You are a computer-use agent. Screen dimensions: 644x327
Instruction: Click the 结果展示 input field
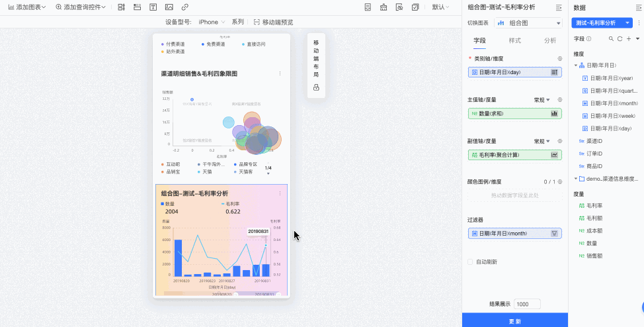click(527, 304)
